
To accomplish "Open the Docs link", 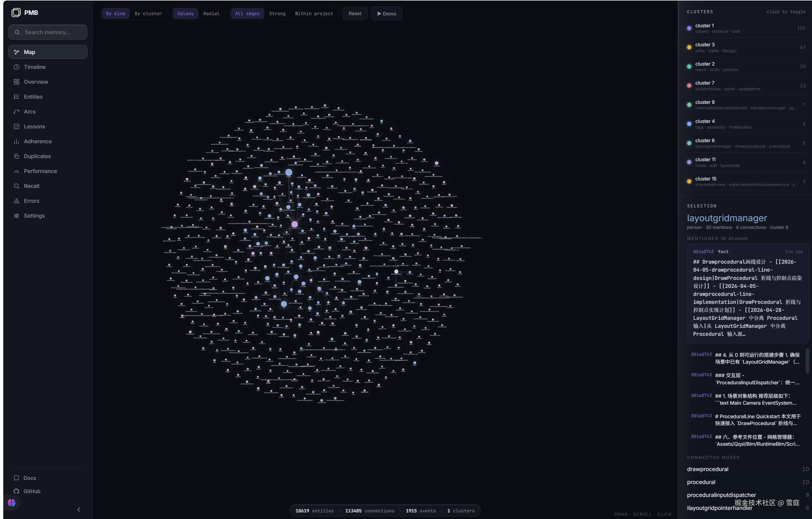I will pos(48,478).
